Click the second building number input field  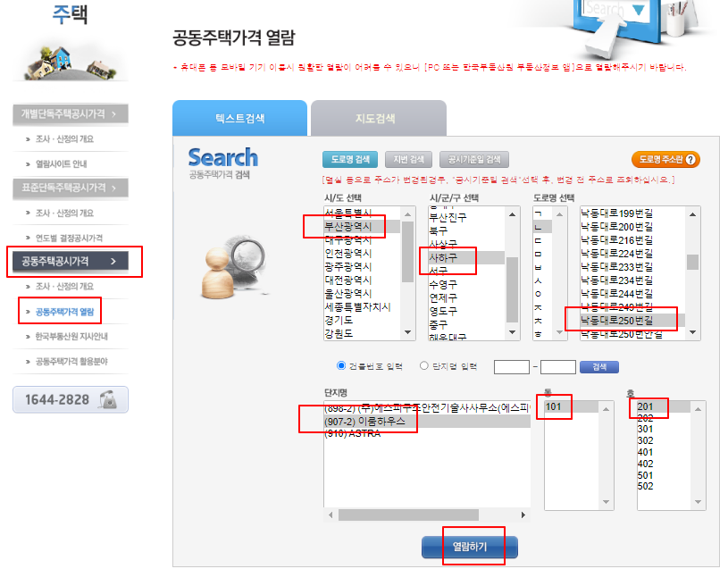point(558,366)
